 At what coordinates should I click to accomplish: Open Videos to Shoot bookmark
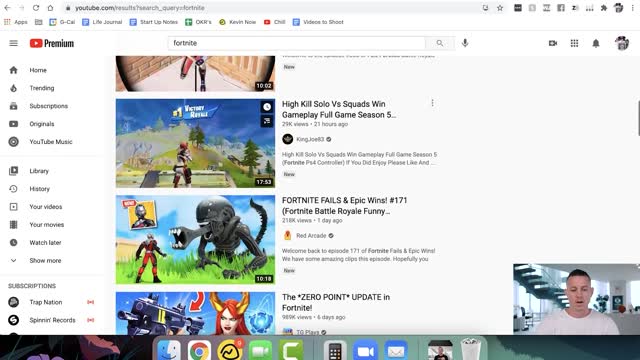[x=318, y=22]
